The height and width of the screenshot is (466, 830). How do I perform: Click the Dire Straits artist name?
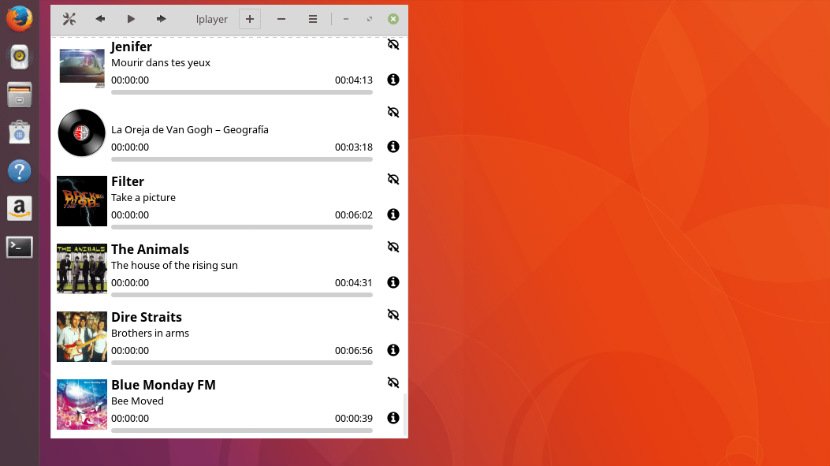[146, 317]
